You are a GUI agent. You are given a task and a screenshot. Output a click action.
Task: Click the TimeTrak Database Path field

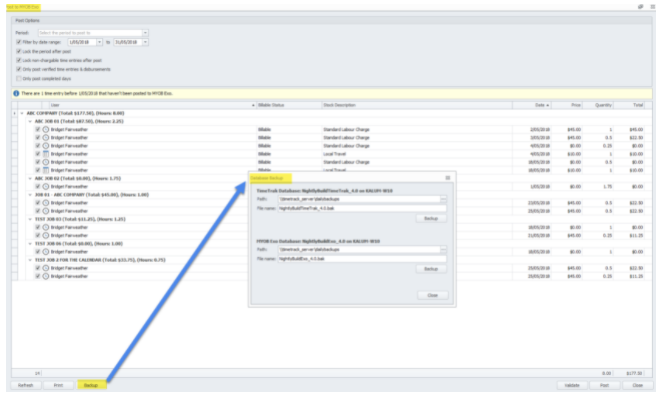[x=359, y=199]
